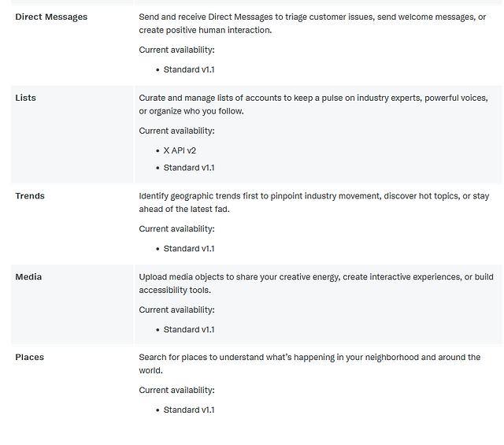504x445 pixels.
Task: Click the Lists row heading
Action: [x=25, y=98]
